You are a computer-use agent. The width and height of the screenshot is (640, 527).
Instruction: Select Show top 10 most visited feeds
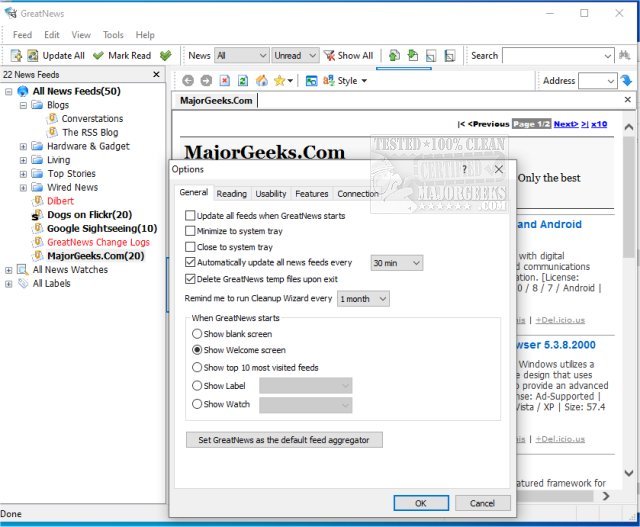click(197, 367)
